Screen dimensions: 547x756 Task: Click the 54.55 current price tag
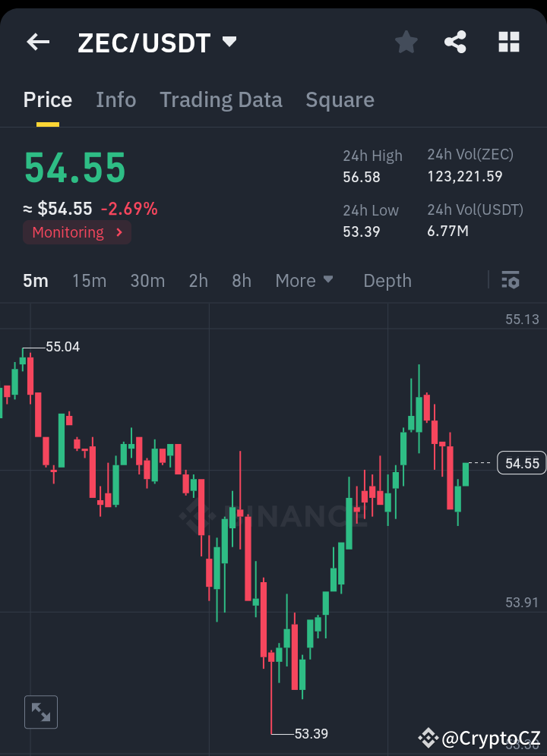tap(521, 462)
